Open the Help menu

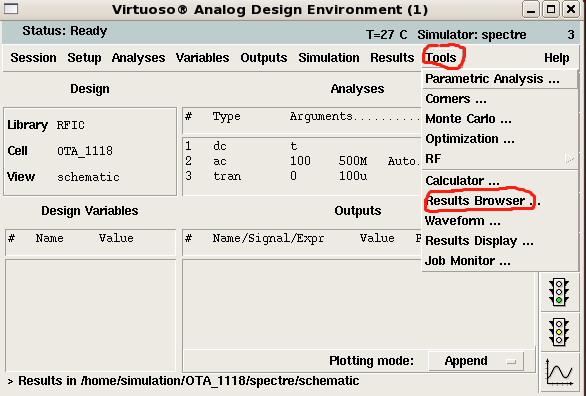(556, 58)
